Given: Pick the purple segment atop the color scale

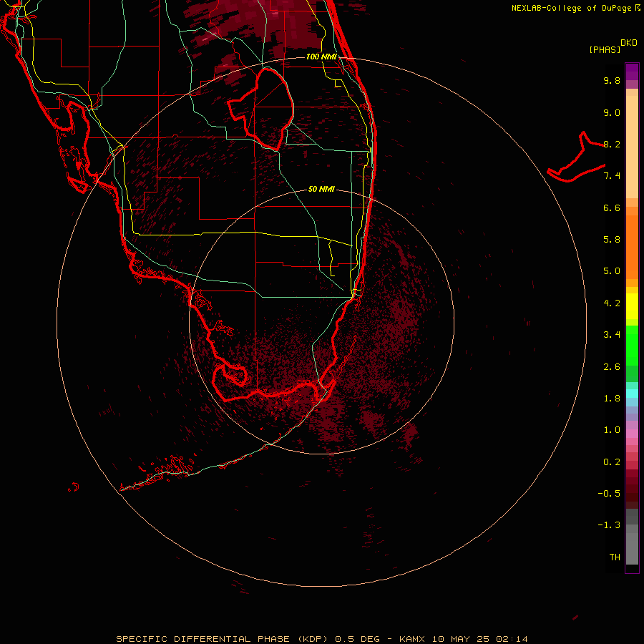Looking at the screenshot, I should [632, 72].
